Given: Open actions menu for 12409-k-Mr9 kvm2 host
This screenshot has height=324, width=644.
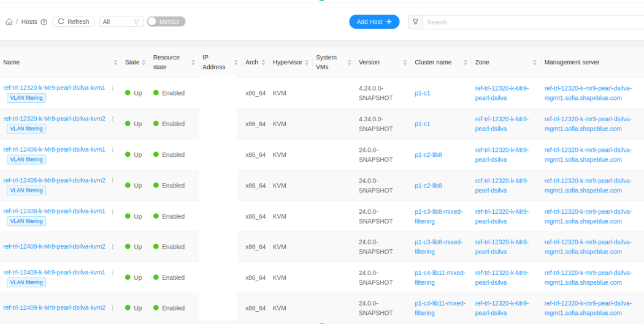Looking at the screenshot, I should [113, 307].
